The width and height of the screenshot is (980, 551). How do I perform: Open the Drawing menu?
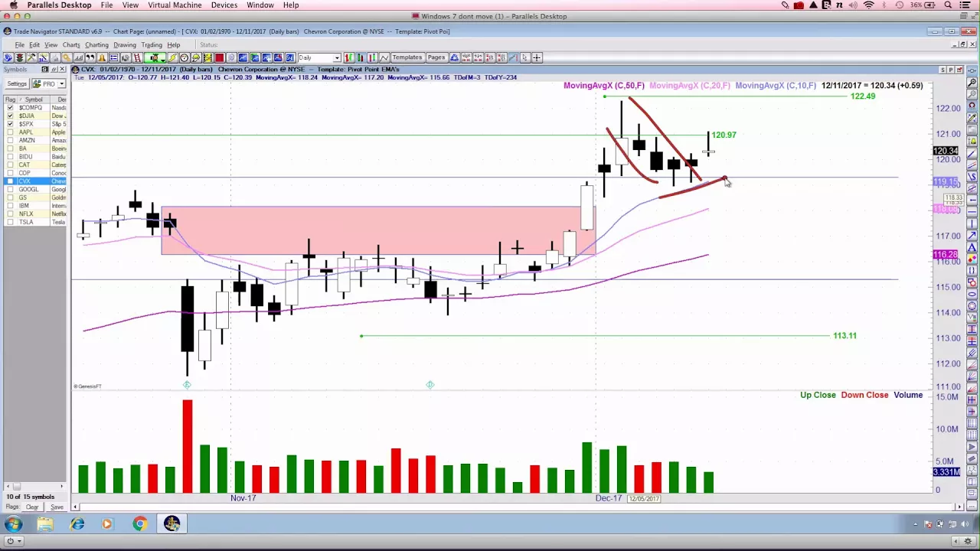click(124, 44)
